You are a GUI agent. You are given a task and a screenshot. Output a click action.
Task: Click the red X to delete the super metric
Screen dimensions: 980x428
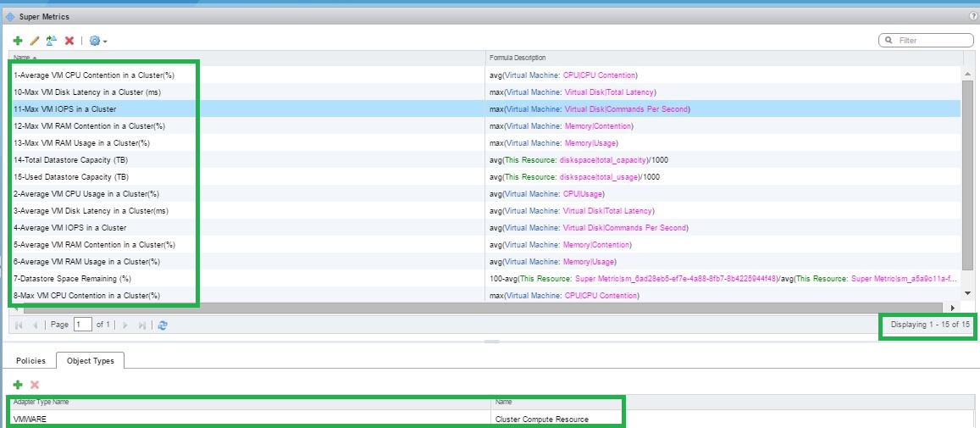tap(69, 41)
